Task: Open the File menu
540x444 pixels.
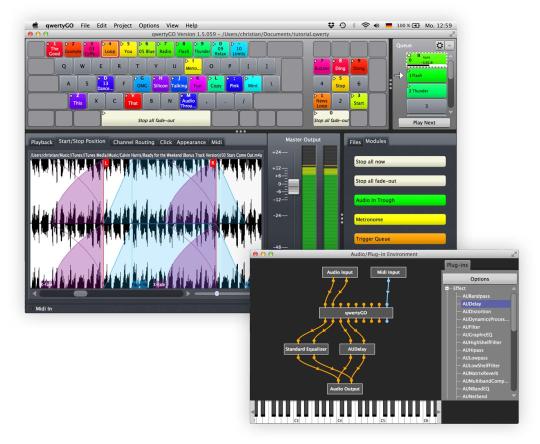Action: click(85, 25)
